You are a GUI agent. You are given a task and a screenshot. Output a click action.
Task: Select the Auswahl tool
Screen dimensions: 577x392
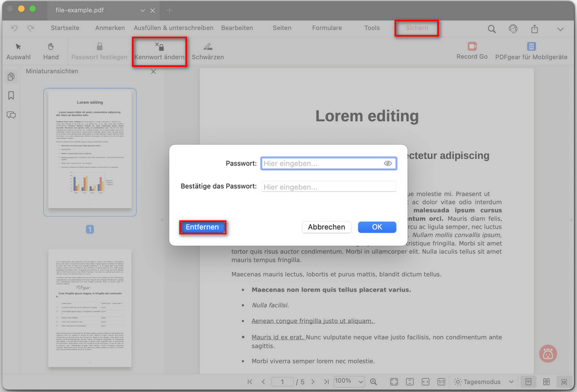pyautogui.click(x=18, y=51)
